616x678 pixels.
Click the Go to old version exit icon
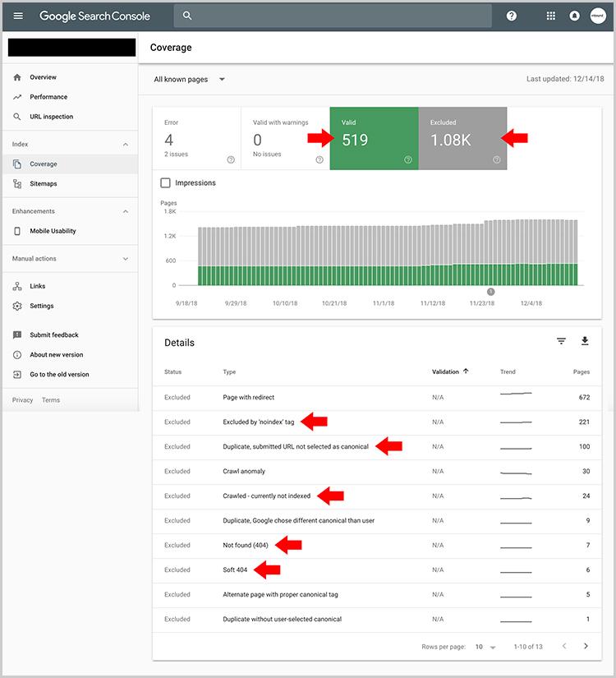[17, 375]
